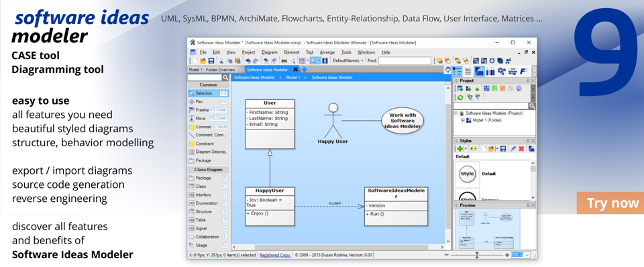Click the Cut scissors icon
The image size is (644, 267).
tap(221, 61)
